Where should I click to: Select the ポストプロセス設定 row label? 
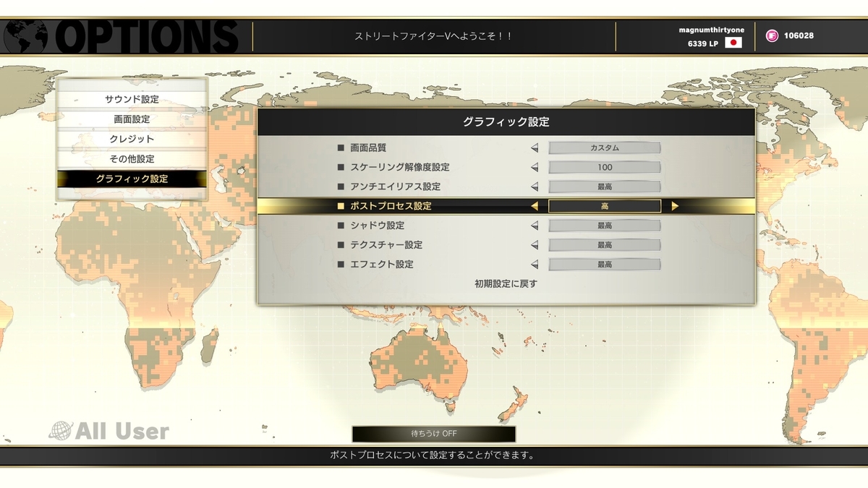(391, 206)
